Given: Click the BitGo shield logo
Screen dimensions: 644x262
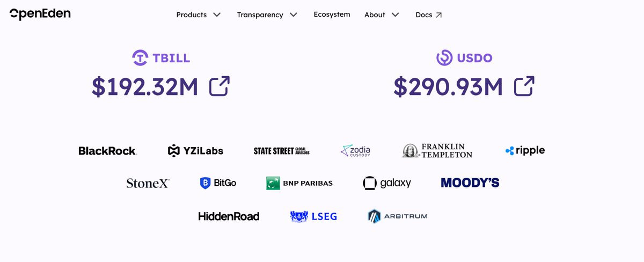Looking at the screenshot, I should point(205,183).
